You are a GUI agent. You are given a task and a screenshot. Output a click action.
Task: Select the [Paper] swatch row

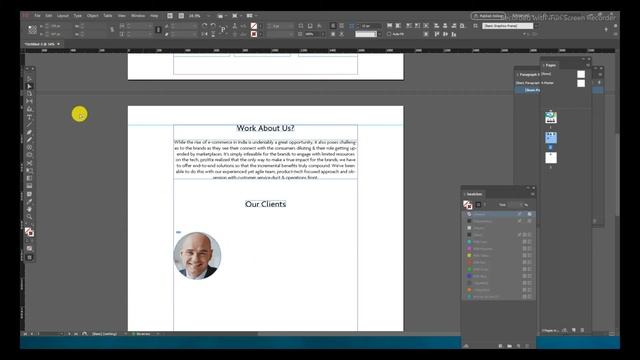pyautogui.click(x=498, y=228)
